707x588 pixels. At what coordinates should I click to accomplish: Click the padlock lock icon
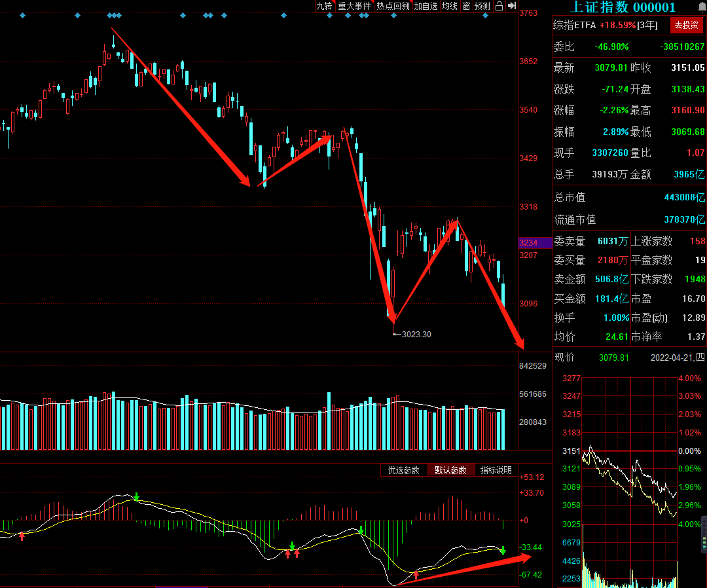click(499, 6)
